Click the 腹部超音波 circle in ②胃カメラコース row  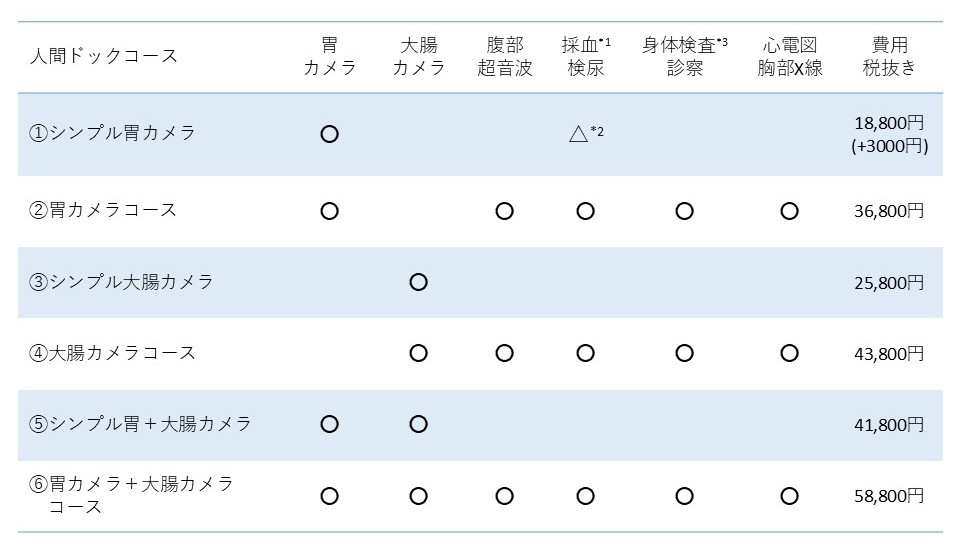click(x=504, y=211)
